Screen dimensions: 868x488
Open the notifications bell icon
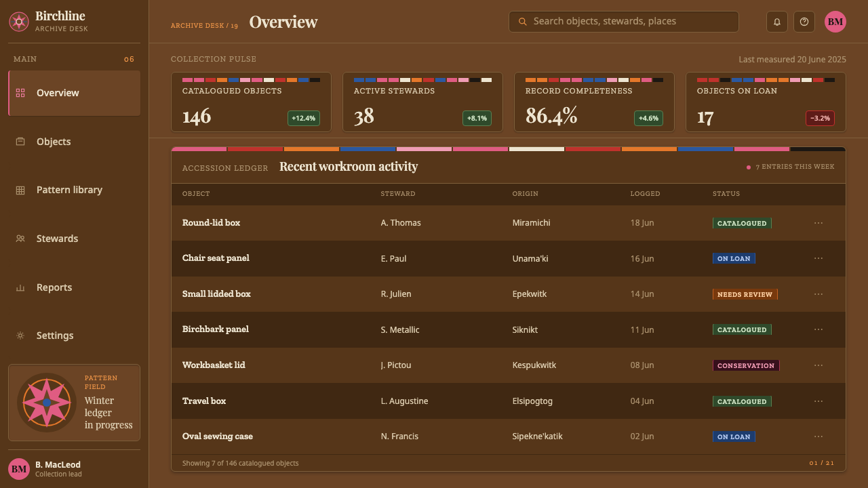777,22
